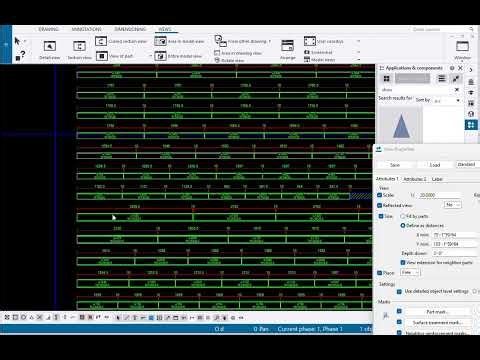The width and height of the screenshot is (480, 360).
Task: Click the Screenshot camera icon
Action: pyautogui.click(x=307, y=52)
